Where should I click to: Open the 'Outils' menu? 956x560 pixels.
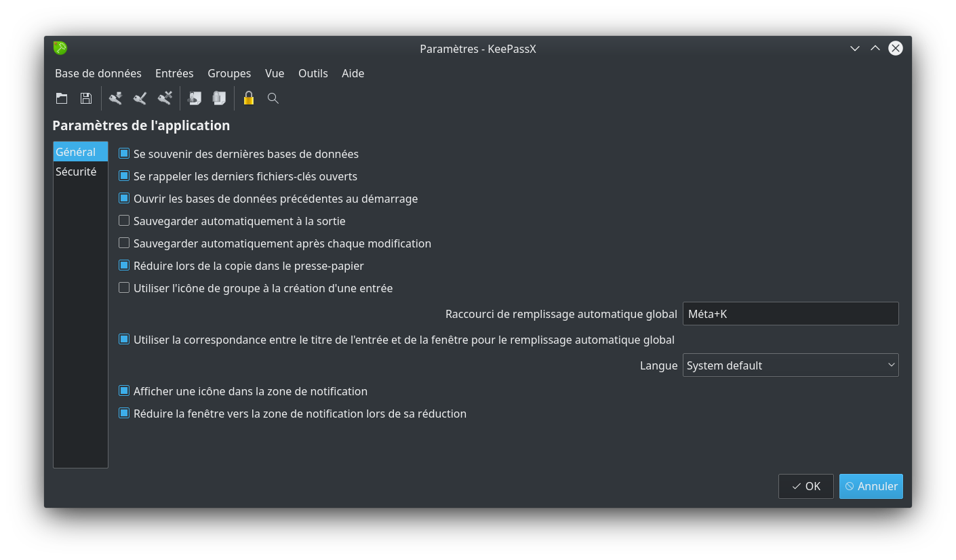pyautogui.click(x=313, y=73)
